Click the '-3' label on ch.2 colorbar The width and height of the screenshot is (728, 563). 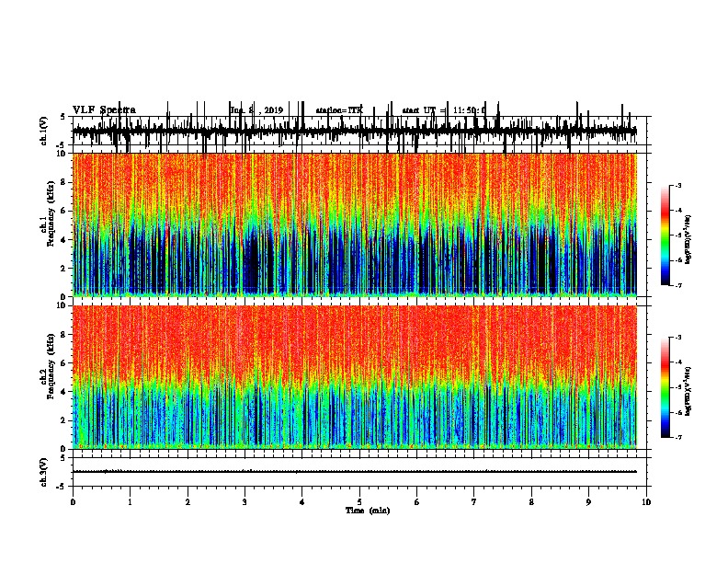[677, 338]
